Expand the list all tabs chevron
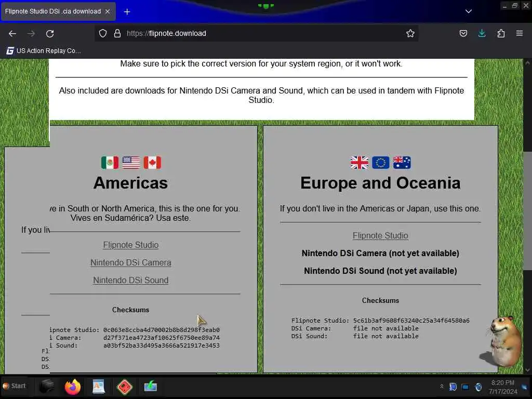This screenshot has width=532, height=399. click(468, 11)
